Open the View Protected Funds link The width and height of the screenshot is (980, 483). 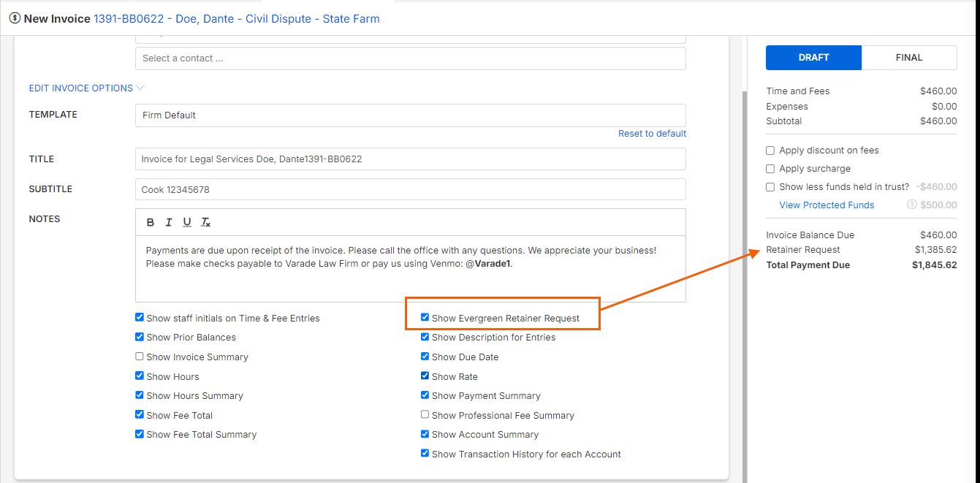click(827, 205)
